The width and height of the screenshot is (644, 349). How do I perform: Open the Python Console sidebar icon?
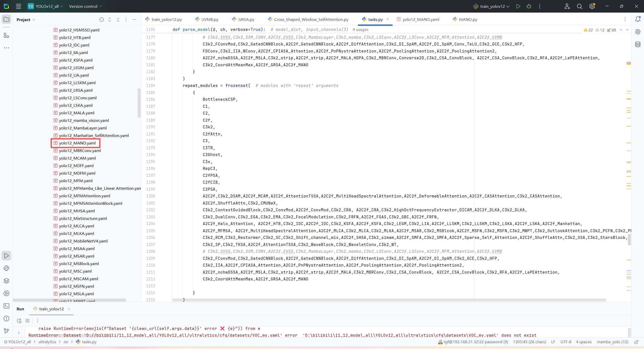click(6, 268)
